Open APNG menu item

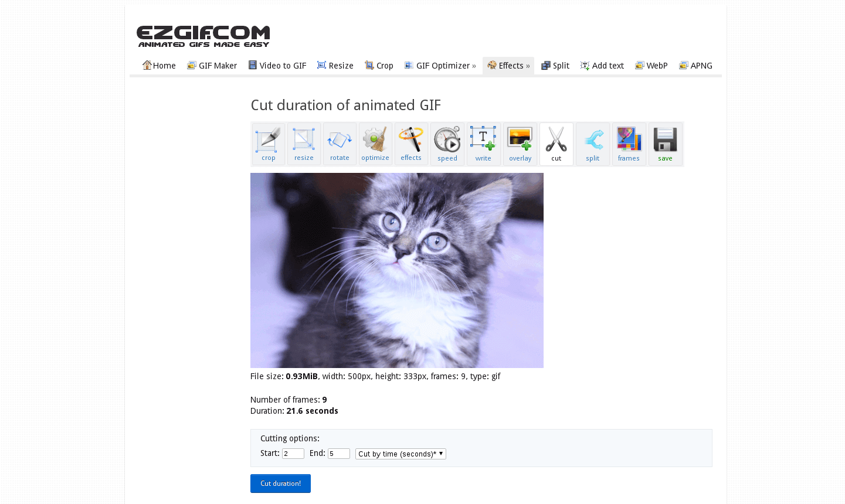[696, 66]
